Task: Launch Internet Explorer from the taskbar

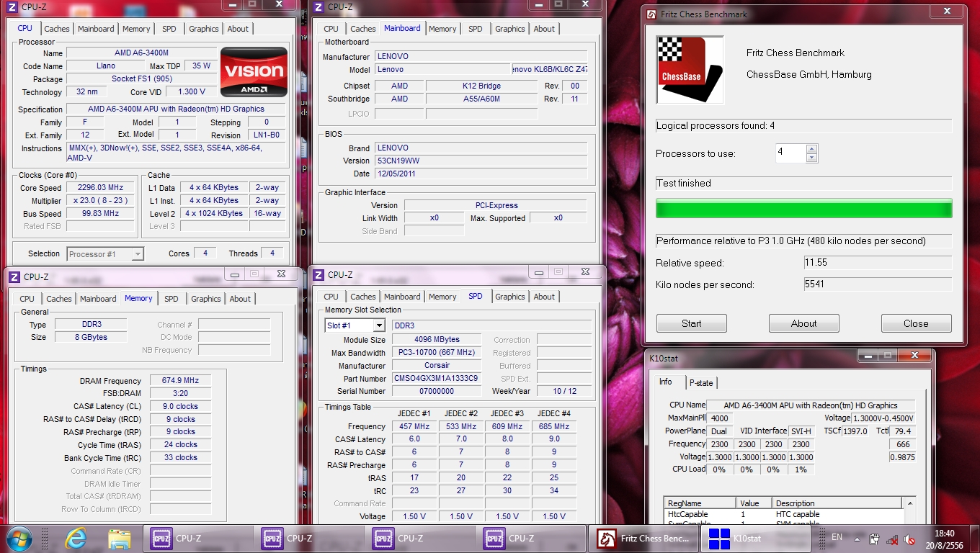Action: point(76,538)
